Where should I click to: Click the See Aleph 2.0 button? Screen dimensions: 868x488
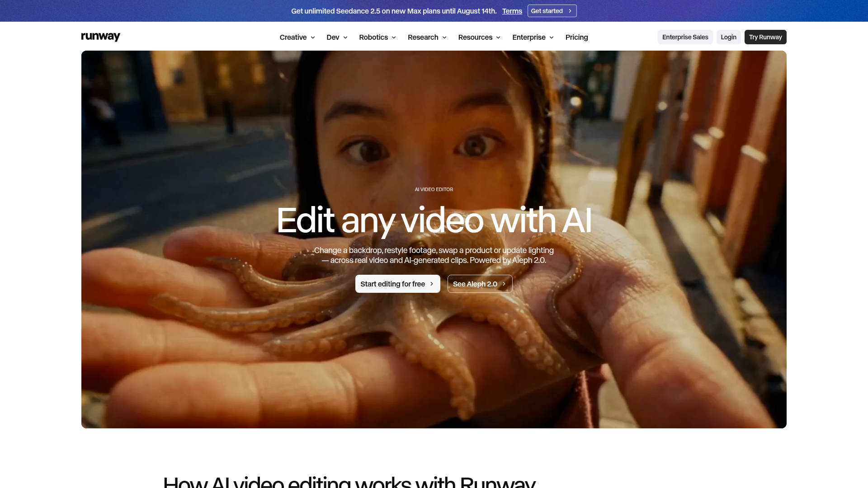click(x=480, y=284)
